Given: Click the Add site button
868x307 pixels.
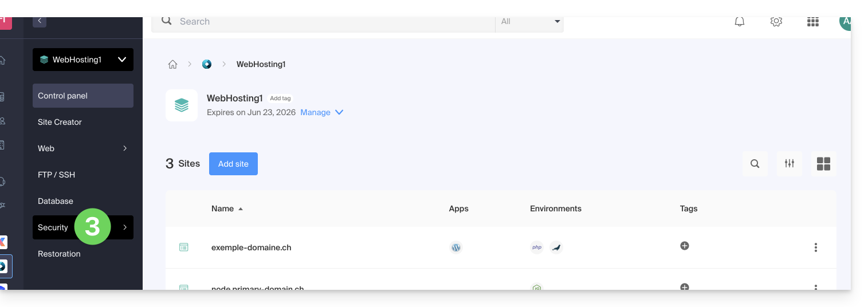Looking at the screenshot, I should (x=233, y=164).
